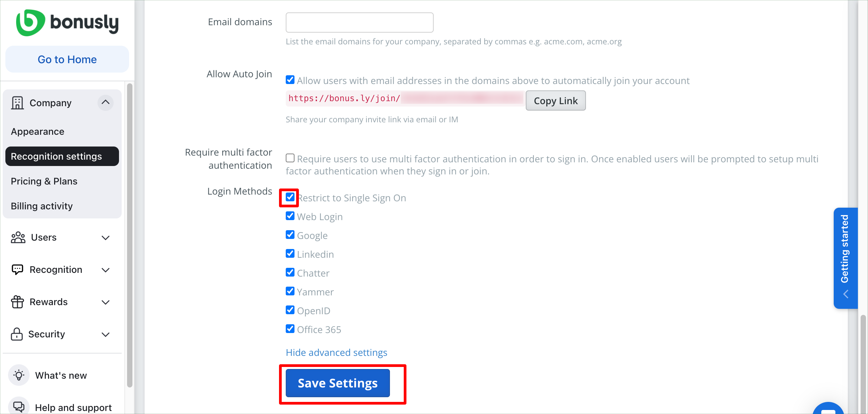Click Hide advanced settings link
Screen dimensions: 868x414
click(x=336, y=353)
